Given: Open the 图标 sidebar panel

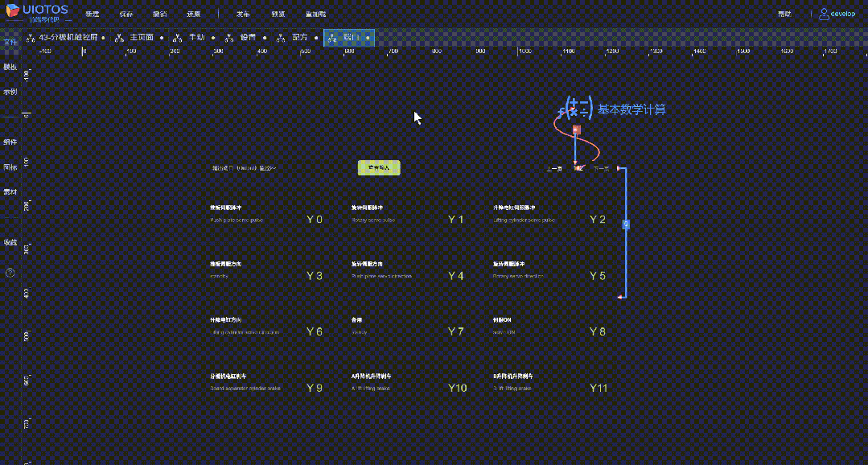Looking at the screenshot, I should coord(10,167).
